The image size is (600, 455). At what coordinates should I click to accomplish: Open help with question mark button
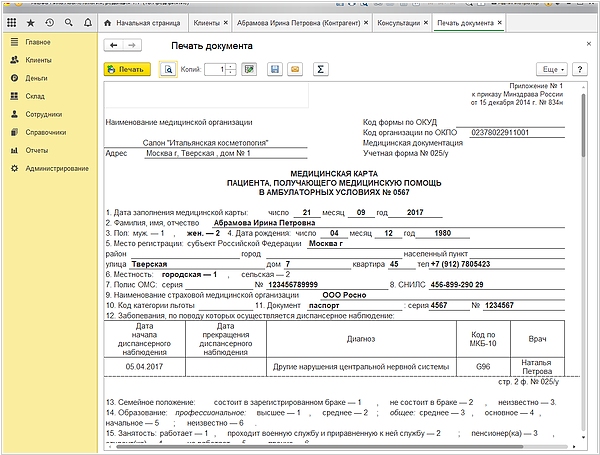pyautogui.click(x=580, y=69)
